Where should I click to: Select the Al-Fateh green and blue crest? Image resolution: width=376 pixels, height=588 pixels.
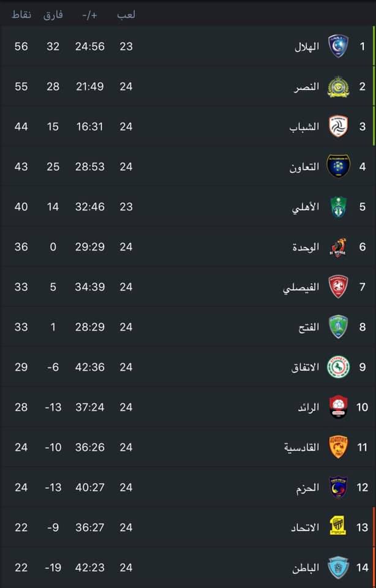click(x=338, y=326)
